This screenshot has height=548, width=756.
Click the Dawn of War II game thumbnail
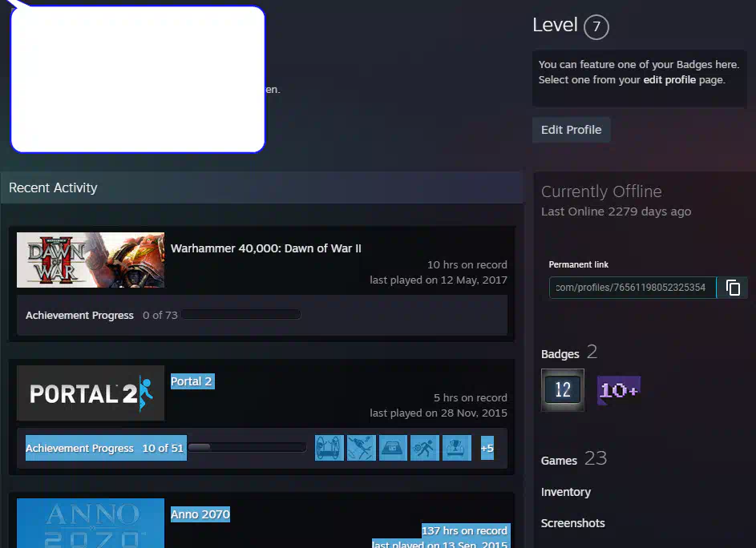pos(91,260)
